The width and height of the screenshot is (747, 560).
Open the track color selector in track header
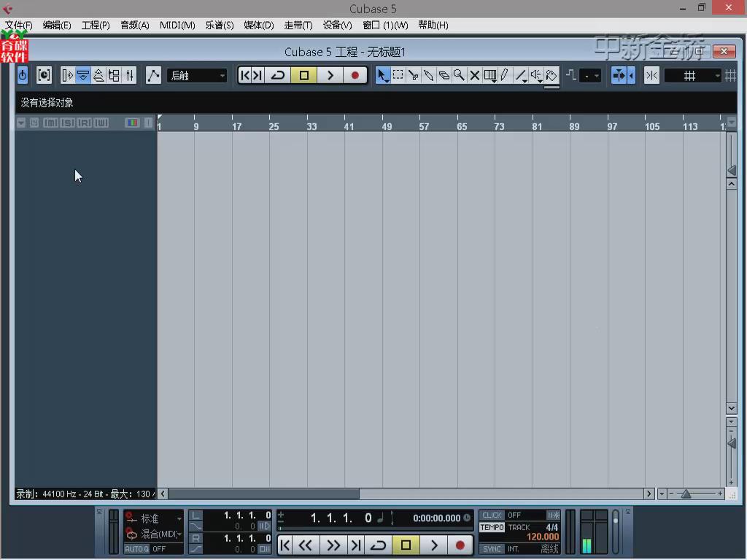[x=132, y=122]
